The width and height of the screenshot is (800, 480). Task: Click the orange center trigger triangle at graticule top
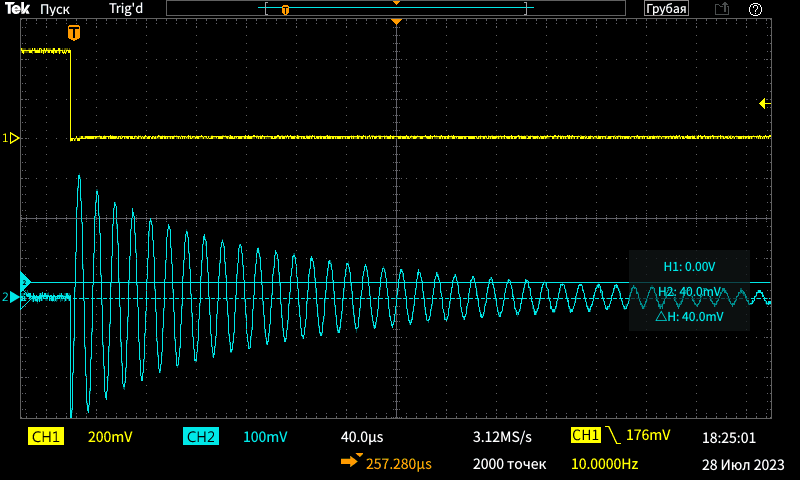[396, 22]
